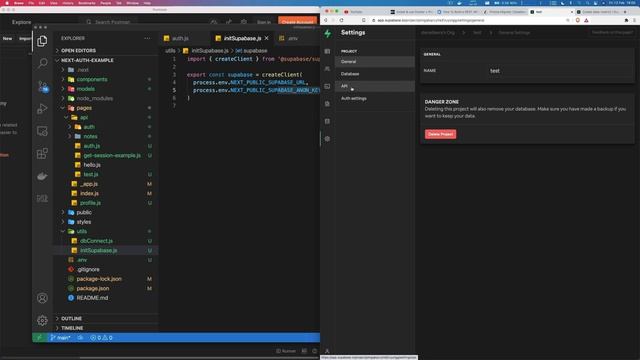This screenshot has width=640, height=360.
Task: Open Explorer panel more actions ellipsis
Action: tap(147, 38)
